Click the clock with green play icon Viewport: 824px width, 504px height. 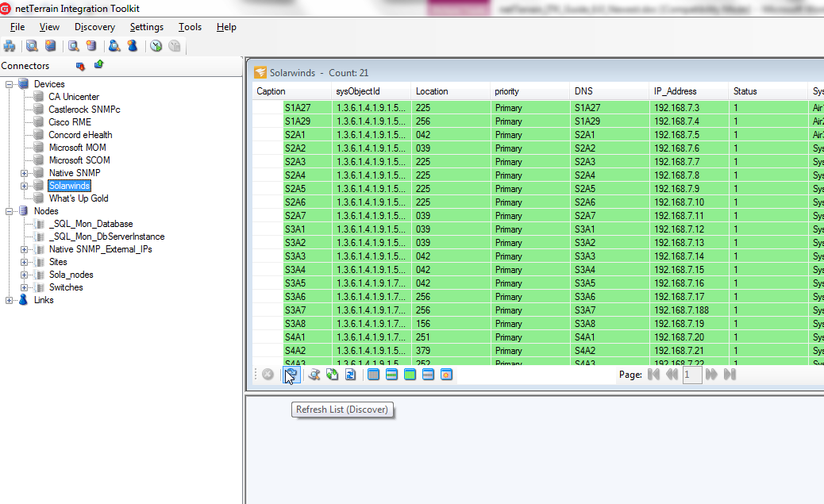[x=156, y=46]
